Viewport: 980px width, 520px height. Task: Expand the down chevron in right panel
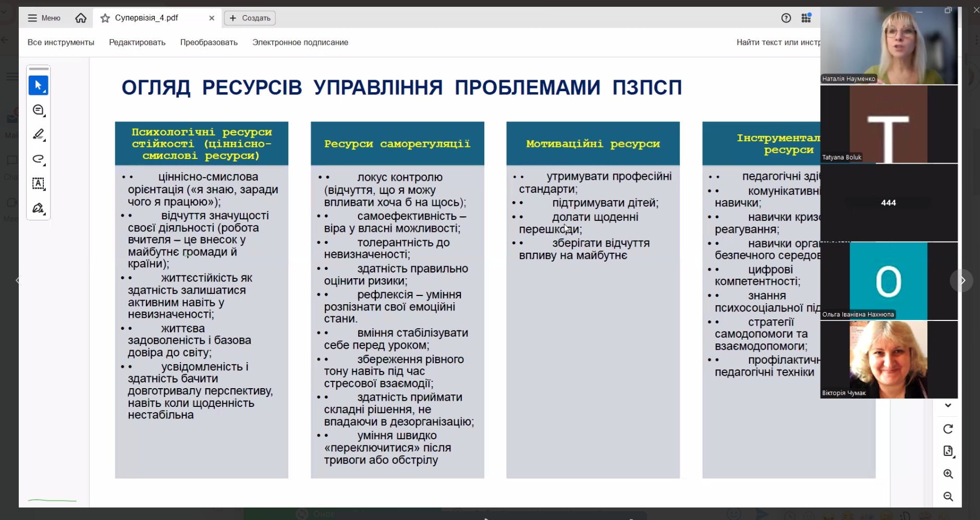pos(948,405)
